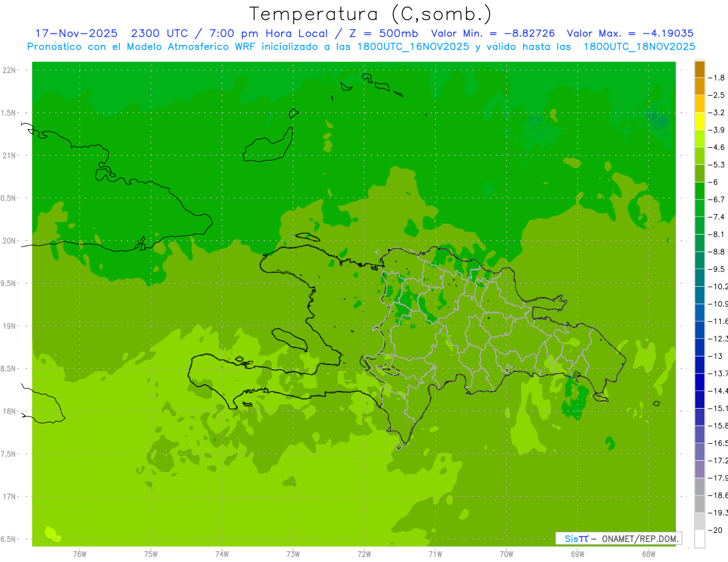The width and height of the screenshot is (728, 562).
Task: Click the '71W' longitude axis label
Action: click(435, 554)
